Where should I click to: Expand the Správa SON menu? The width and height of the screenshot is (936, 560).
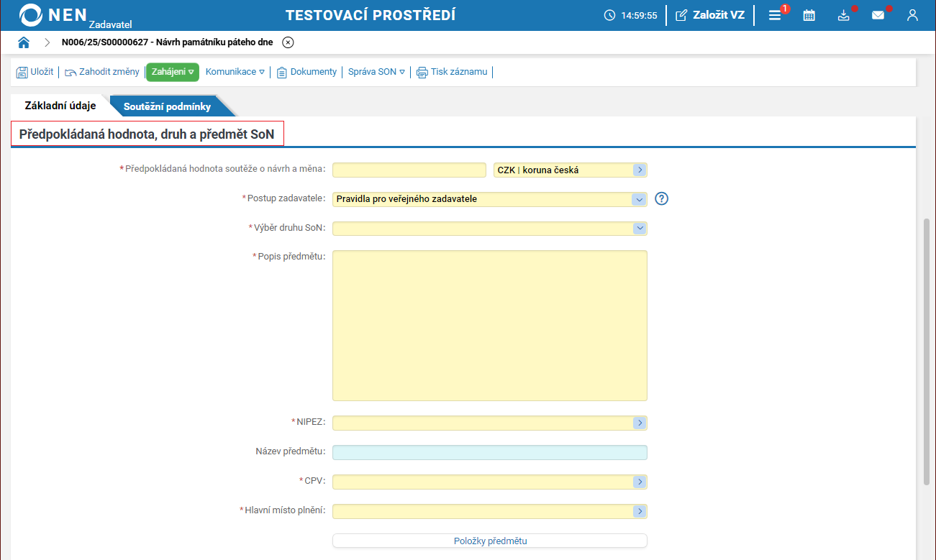(376, 72)
